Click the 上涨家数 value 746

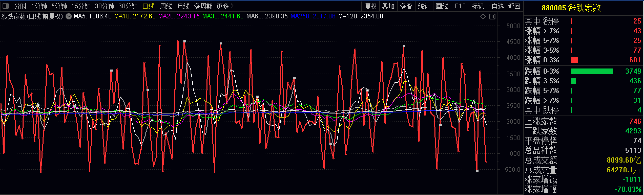(x=635, y=121)
